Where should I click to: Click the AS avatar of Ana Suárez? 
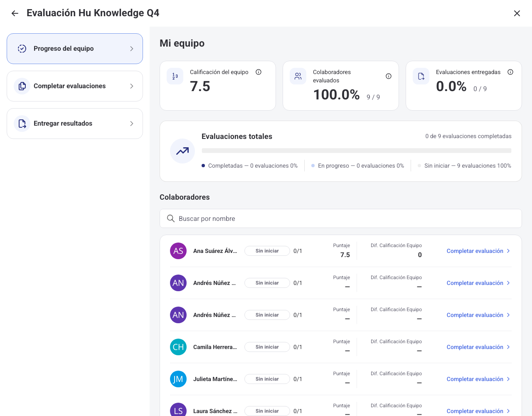178,251
